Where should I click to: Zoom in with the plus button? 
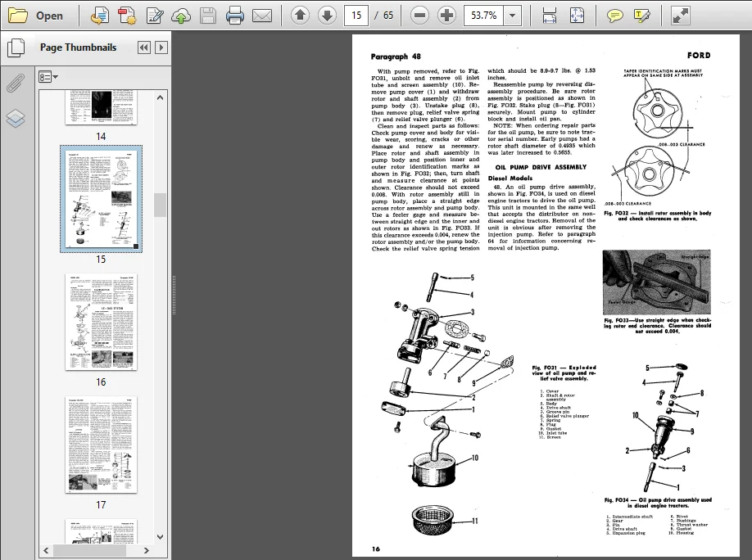[446, 16]
